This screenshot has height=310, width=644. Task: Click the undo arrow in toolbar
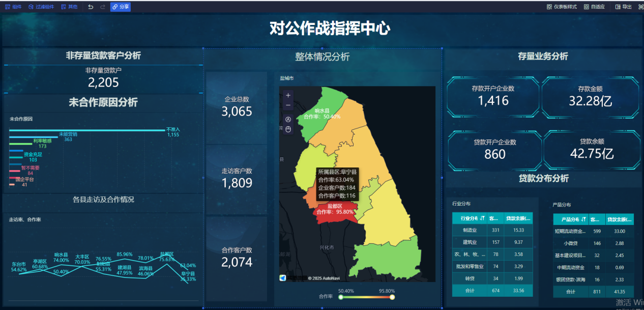coord(91,7)
